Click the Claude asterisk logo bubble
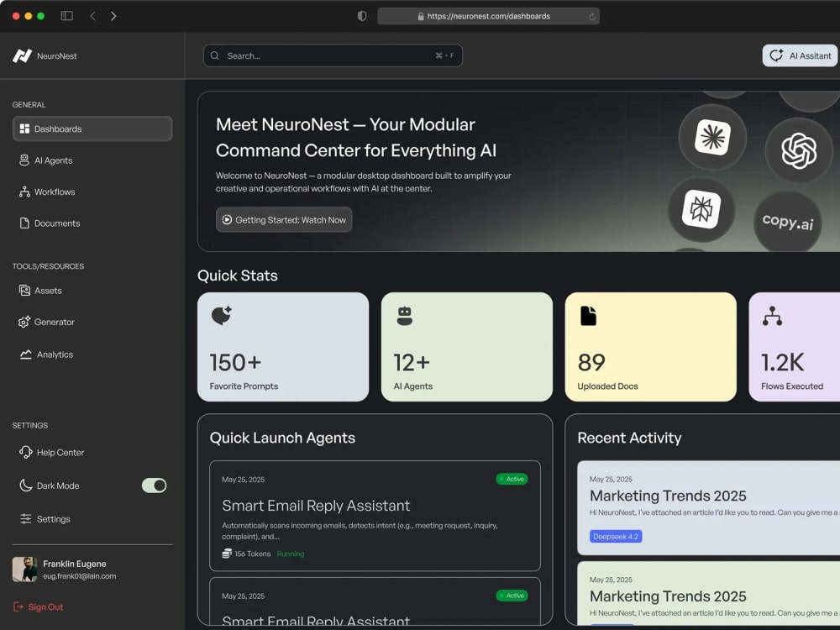Viewport: 840px width, 630px height. pyautogui.click(x=712, y=137)
